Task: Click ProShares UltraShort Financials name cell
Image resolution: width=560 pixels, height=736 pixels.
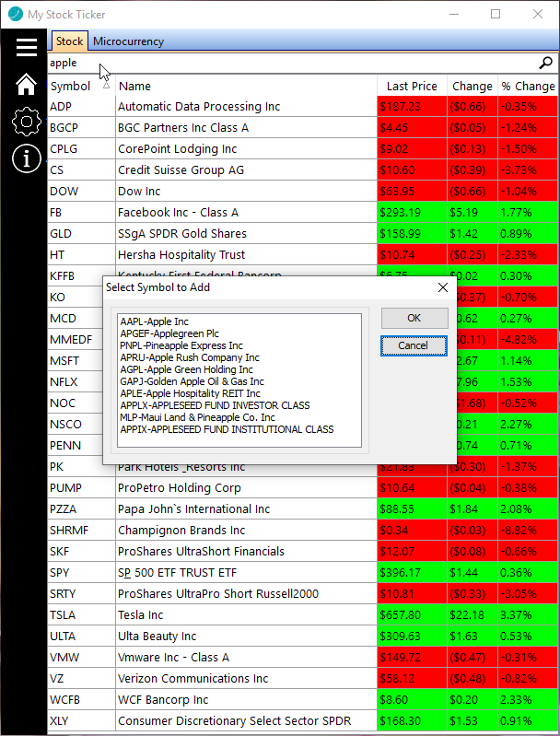Action: click(247, 552)
